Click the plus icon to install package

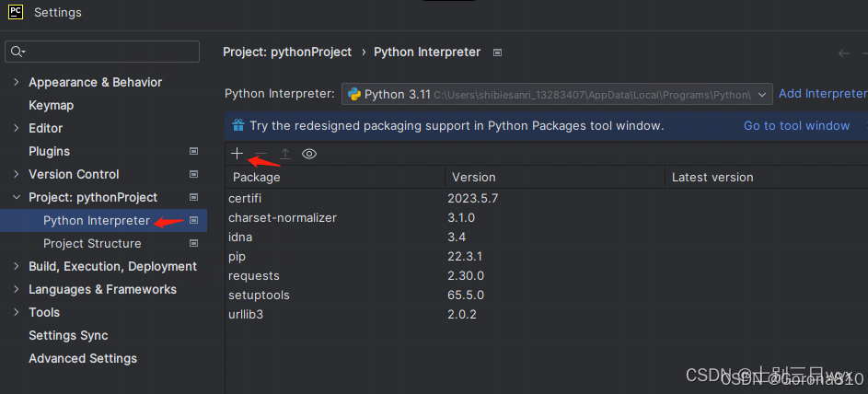click(237, 154)
